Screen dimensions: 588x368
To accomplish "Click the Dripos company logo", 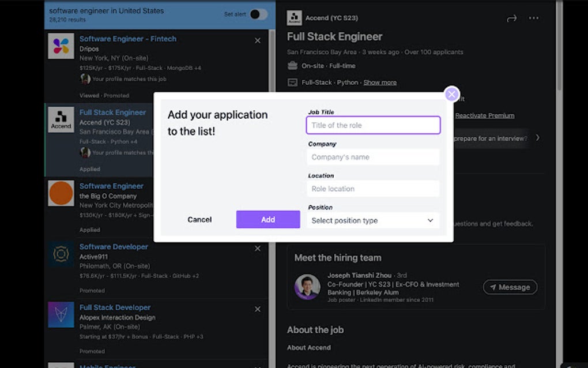I will tap(60, 47).
